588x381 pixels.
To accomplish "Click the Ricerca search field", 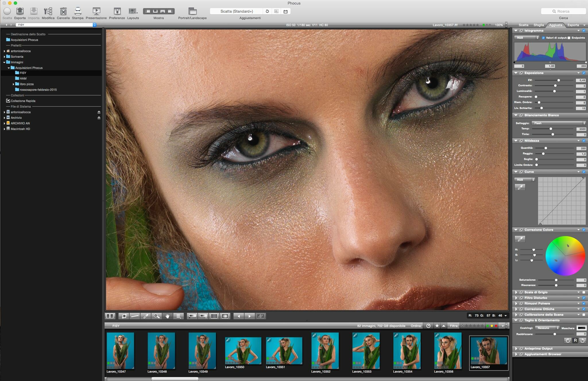I will (x=563, y=11).
